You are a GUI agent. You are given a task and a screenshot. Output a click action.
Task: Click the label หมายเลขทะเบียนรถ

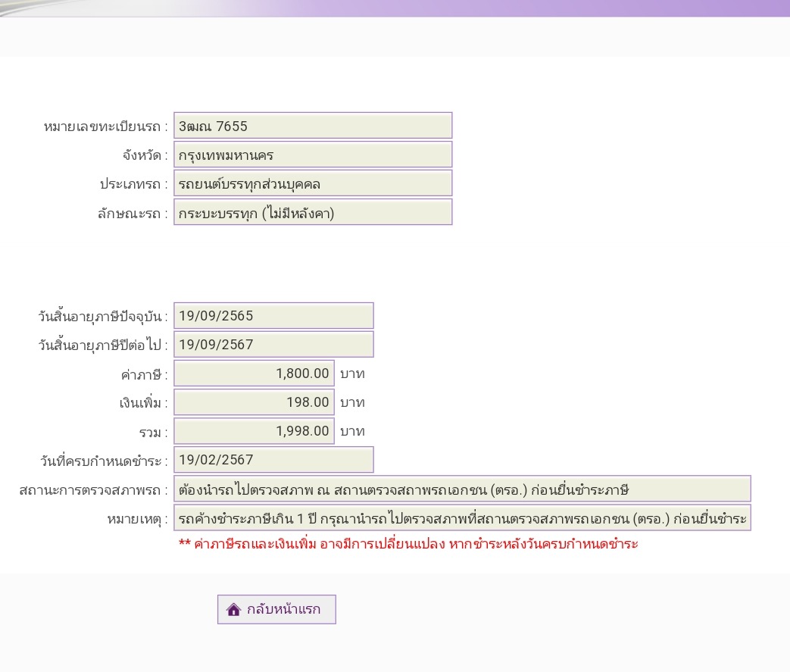(x=105, y=127)
